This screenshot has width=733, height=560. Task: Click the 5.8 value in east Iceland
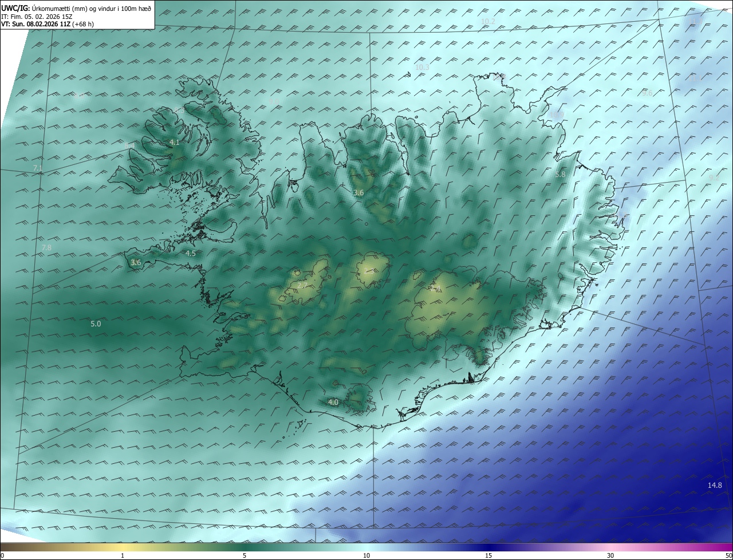[560, 174]
